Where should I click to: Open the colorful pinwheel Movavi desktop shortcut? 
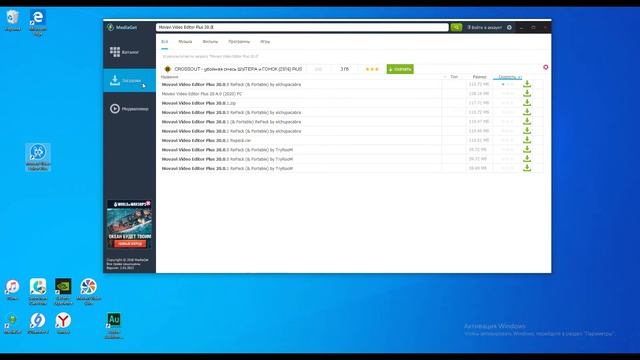pyautogui.click(x=88, y=291)
